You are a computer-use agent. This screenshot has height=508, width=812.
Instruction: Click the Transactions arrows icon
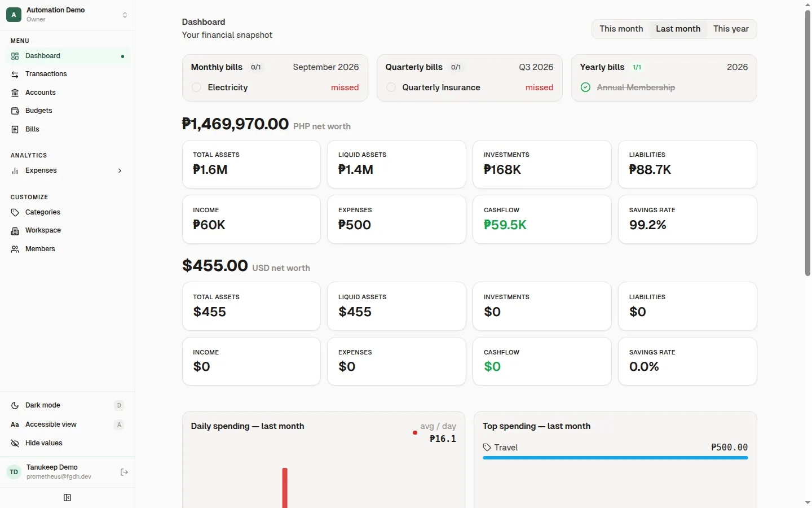coord(15,74)
